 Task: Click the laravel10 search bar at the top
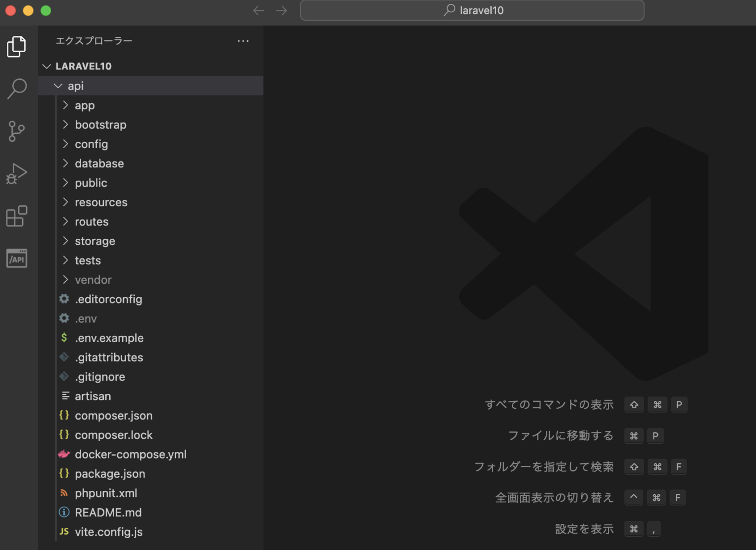(472, 10)
